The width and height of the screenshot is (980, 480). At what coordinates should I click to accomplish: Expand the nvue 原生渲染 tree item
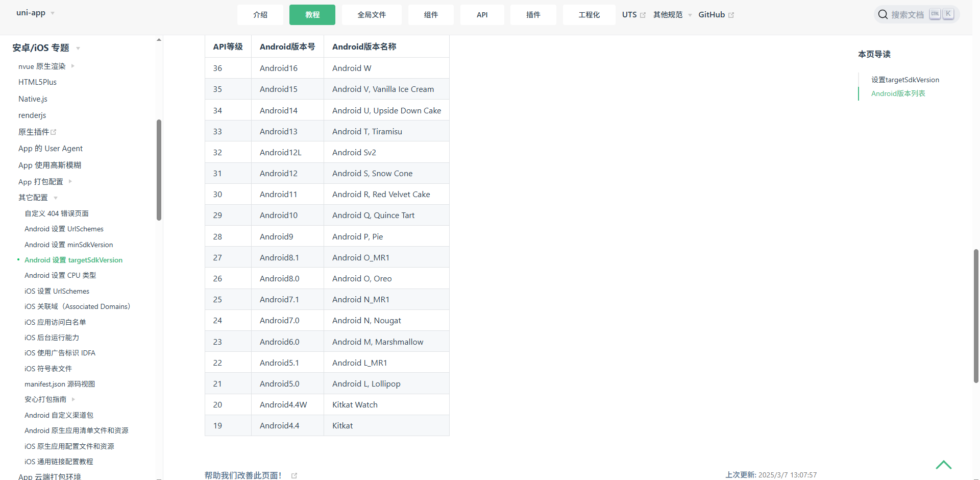pos(73,66)
